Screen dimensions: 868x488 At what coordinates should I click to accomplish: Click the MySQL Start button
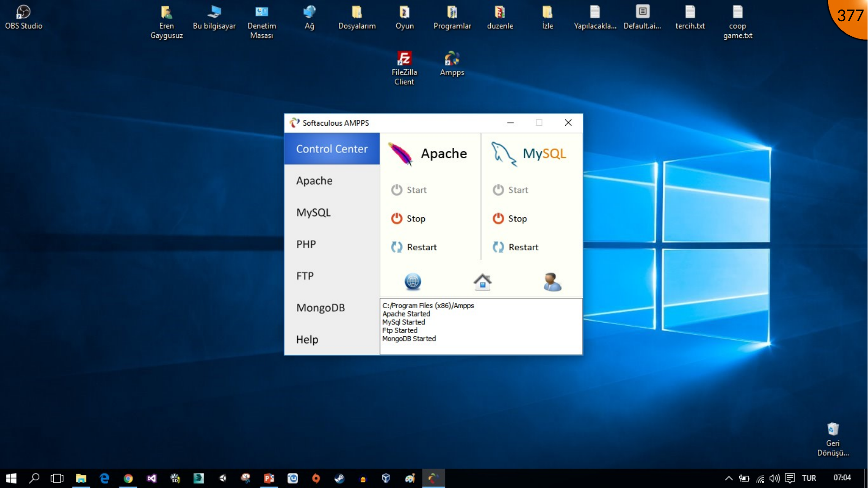pos(511,190)
